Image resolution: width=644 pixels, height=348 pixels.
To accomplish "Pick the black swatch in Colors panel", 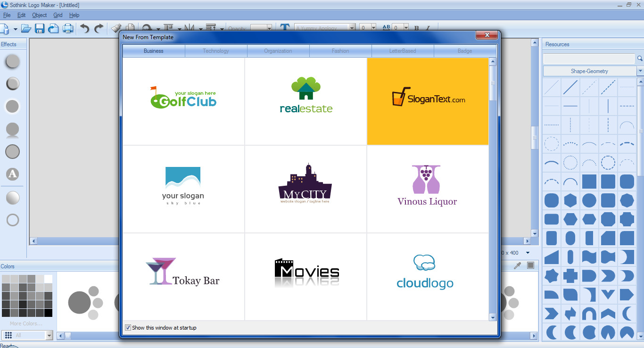I will click(48, 313).
